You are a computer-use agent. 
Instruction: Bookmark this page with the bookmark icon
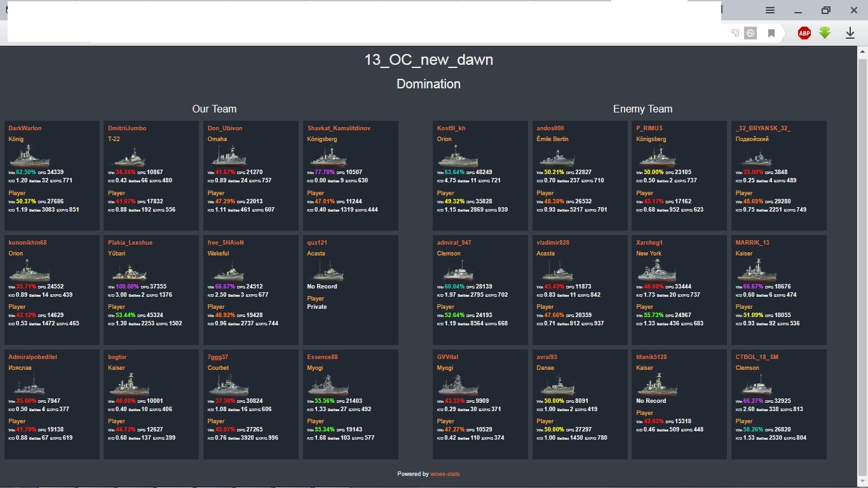click(x=771, y=33)
